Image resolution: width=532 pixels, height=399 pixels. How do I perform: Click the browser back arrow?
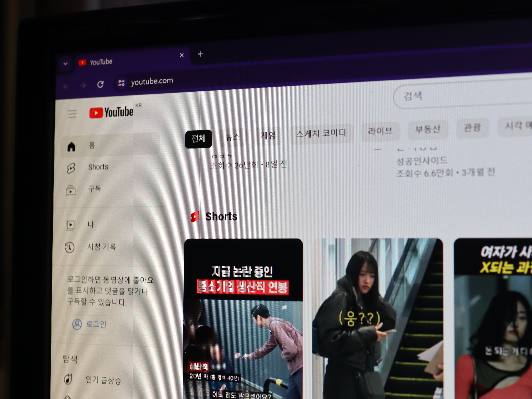tap(66, 86)
